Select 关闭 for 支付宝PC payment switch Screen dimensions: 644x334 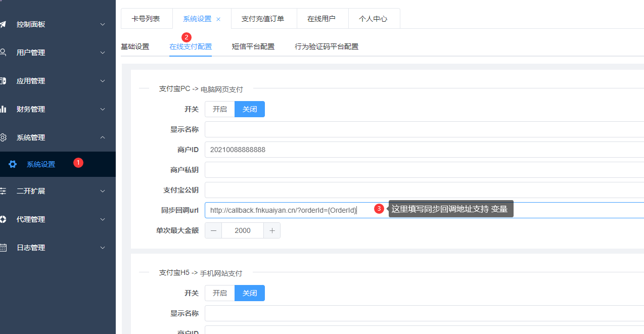[250, 109]
